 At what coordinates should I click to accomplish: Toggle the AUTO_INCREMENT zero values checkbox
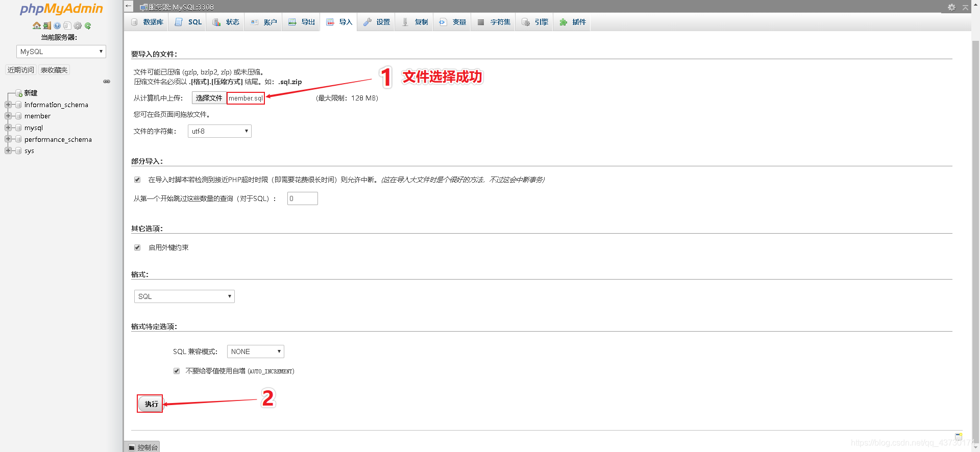tap(177, 371)
